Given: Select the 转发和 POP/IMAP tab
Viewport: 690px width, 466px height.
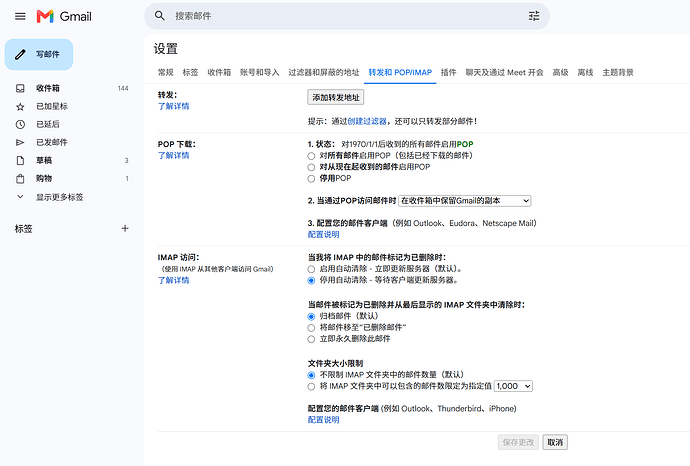Looking at the screenshot, I should [x=400, y=72].
